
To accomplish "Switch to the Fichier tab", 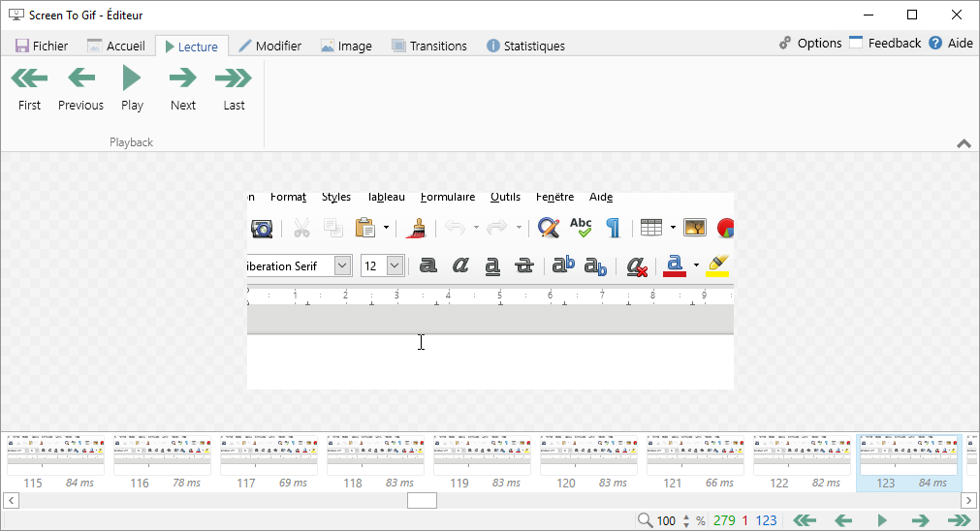I will tap(42, 46).
